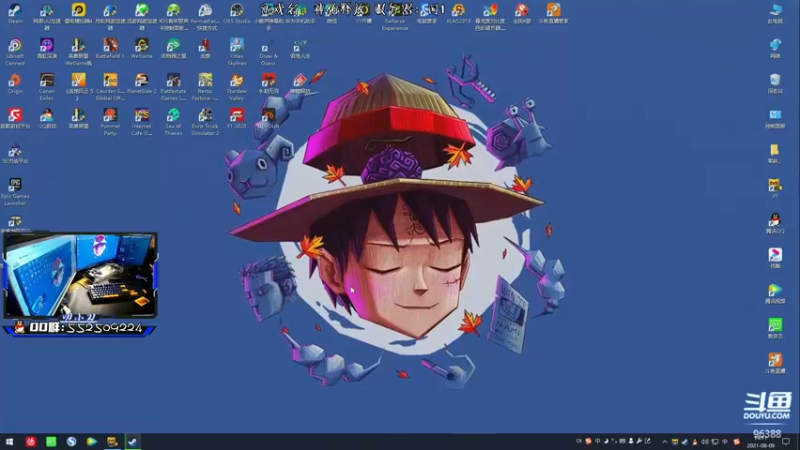Click the date 2021-08-09 in the taskbar

pos(761,445)
